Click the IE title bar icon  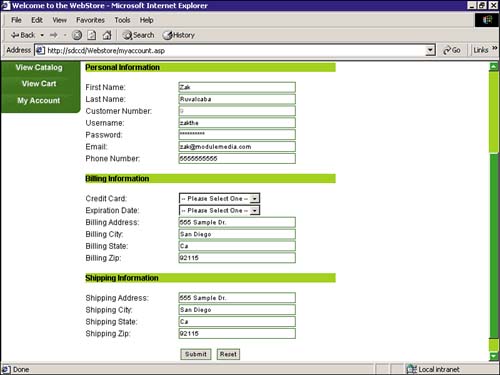6,5
